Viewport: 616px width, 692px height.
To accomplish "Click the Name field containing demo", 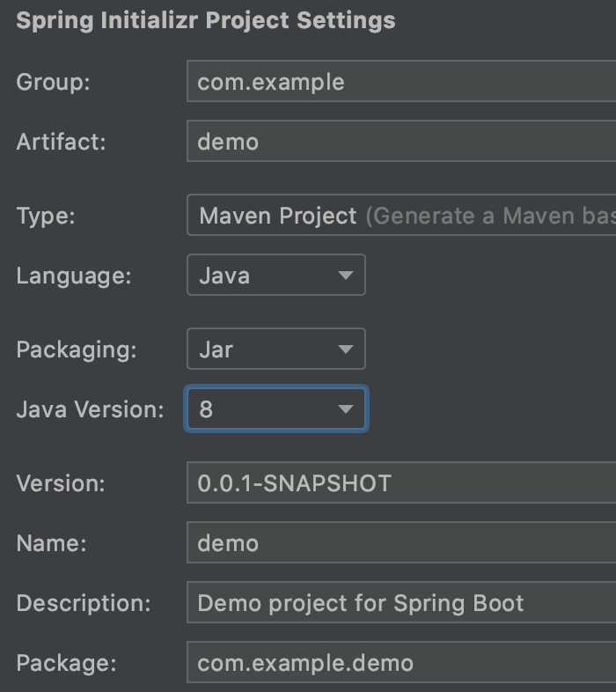I will click(401, 542).
